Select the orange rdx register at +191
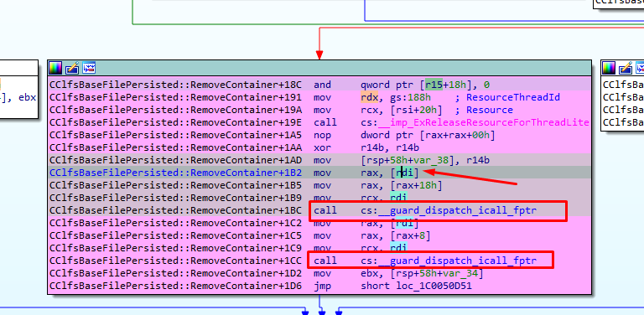This screenshot has height=315, width=644. coord(368,98)
